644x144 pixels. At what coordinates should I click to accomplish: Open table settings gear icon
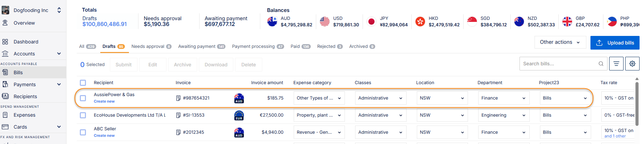click(x=632, y=64)
